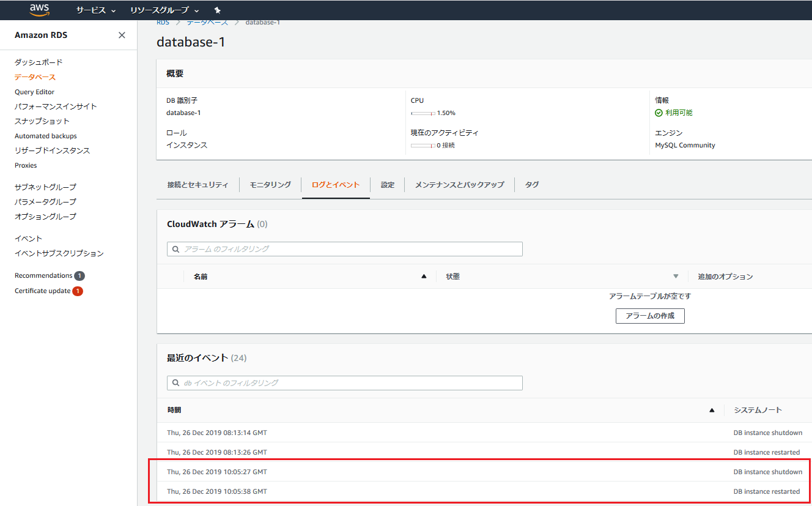Toggle sort order on the 時間 column

click(x=712, y=410)
